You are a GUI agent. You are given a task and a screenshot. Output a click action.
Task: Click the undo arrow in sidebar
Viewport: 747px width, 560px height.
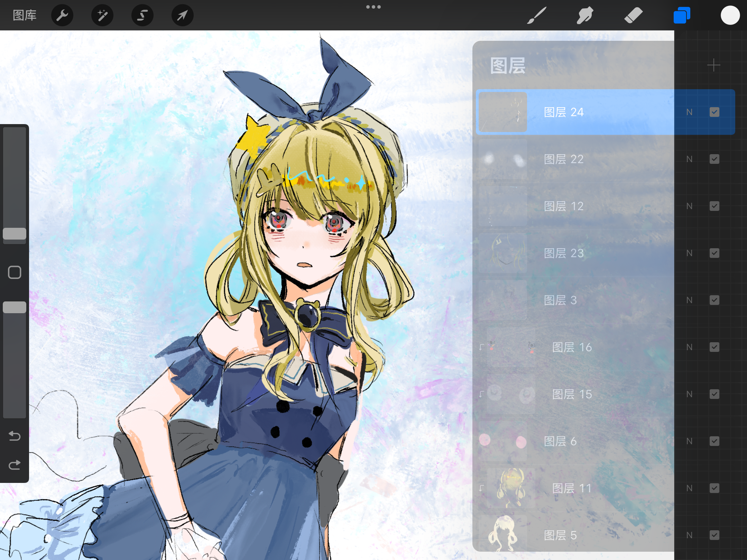15,436
